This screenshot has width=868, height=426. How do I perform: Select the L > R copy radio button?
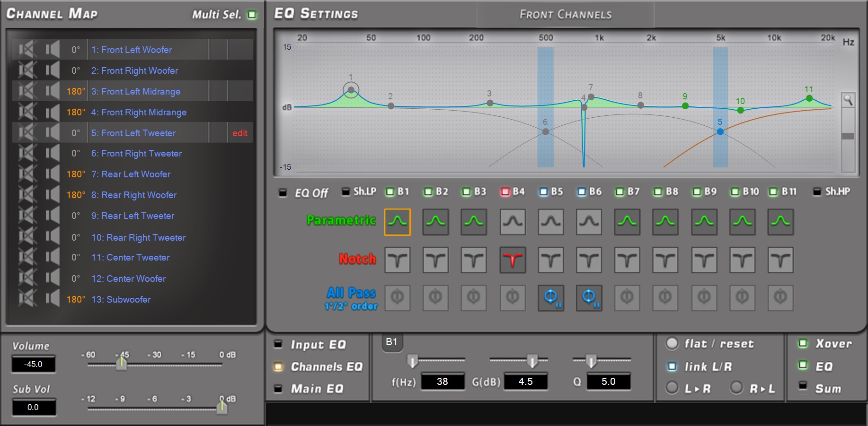(x=672, y=388)
